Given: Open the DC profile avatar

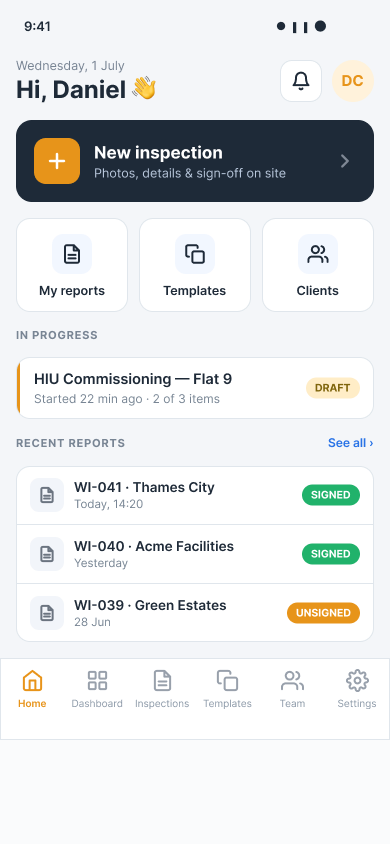Looking at the screenshot, I should click(353, 81).
